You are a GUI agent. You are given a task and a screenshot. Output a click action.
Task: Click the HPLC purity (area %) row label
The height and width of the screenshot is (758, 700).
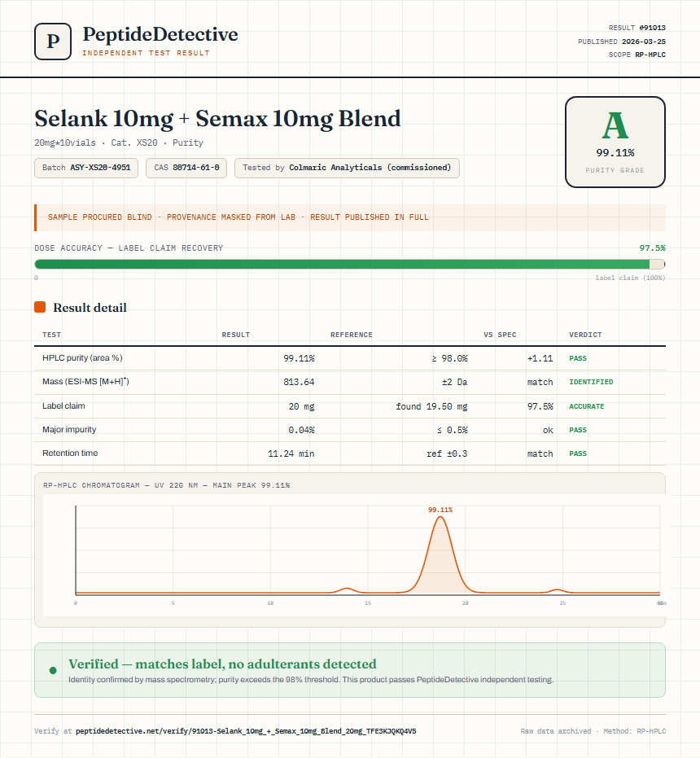(x=82, y=357)
